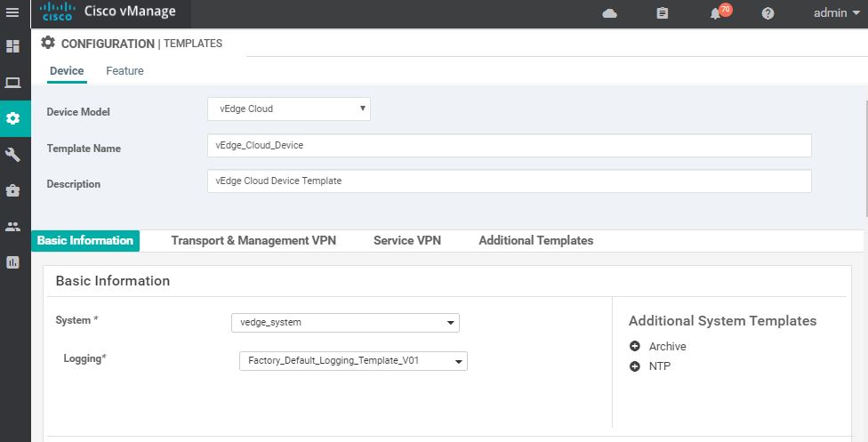Click the Device Model label
The height and width of the screenshot is (442, 868).
(78, 112)
